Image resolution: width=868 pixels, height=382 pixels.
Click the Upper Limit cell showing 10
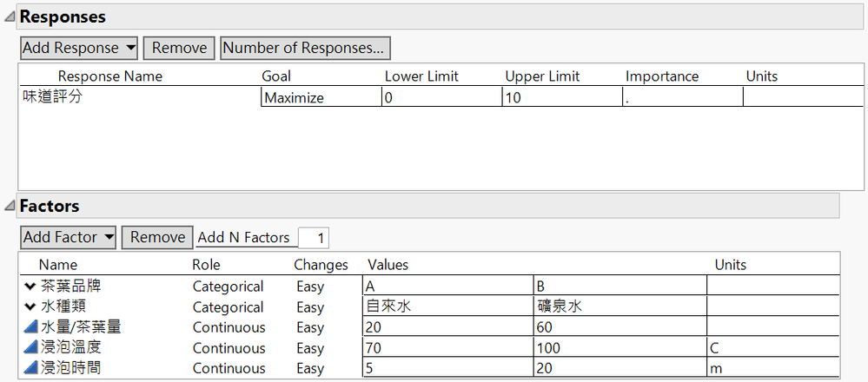click(561, 98)
